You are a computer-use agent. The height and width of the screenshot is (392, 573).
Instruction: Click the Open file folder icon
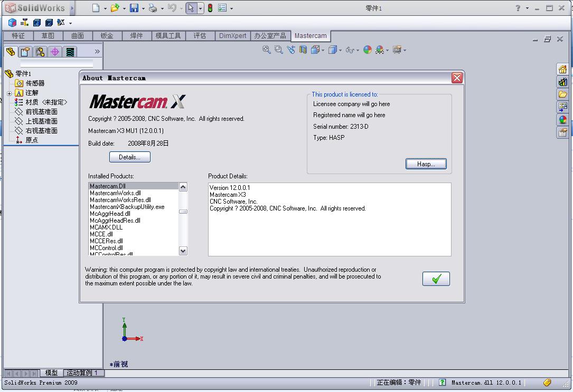tap(115, 8)
